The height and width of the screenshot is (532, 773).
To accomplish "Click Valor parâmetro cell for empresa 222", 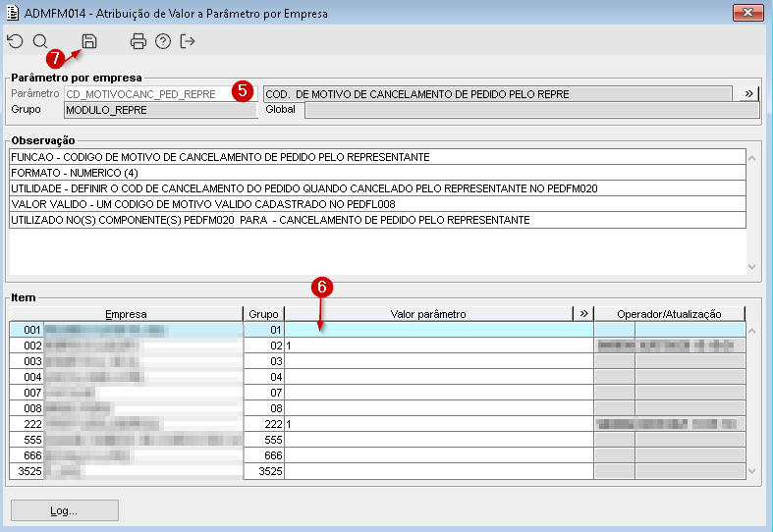I will coord(439,424).
